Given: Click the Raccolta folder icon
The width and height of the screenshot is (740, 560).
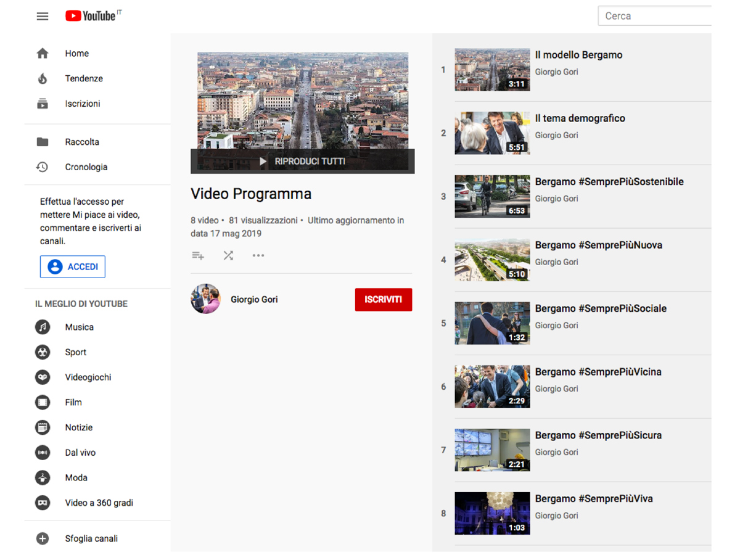Looking at the screenshot, I should point(43,142).
